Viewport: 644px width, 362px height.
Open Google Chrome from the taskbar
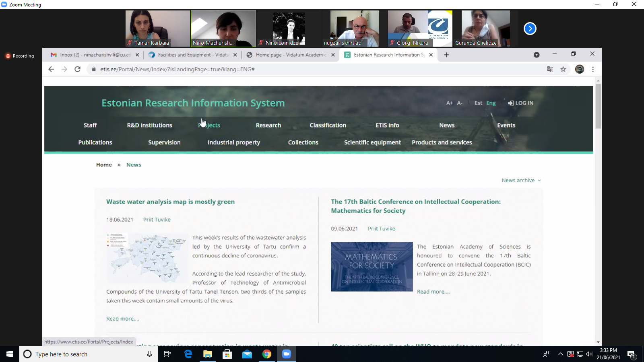tap(266, 354)
